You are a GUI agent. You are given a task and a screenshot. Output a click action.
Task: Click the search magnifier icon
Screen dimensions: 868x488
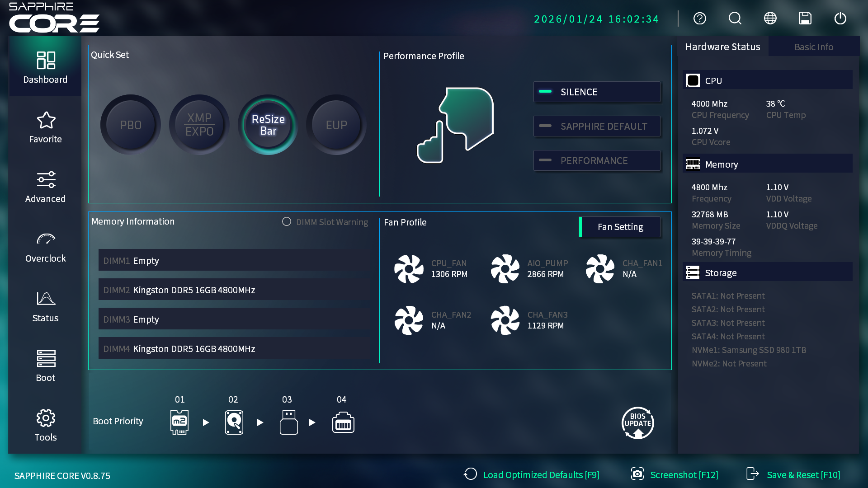coord(735,19)
